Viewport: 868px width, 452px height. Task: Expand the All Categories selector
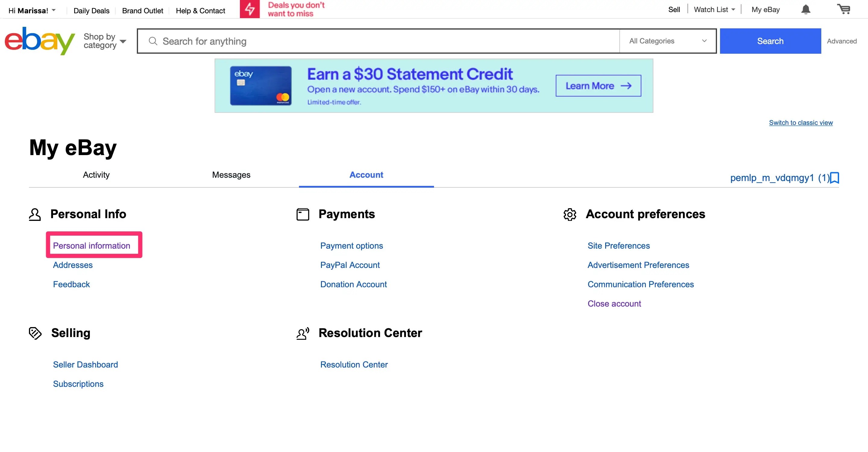coord(667,41)
